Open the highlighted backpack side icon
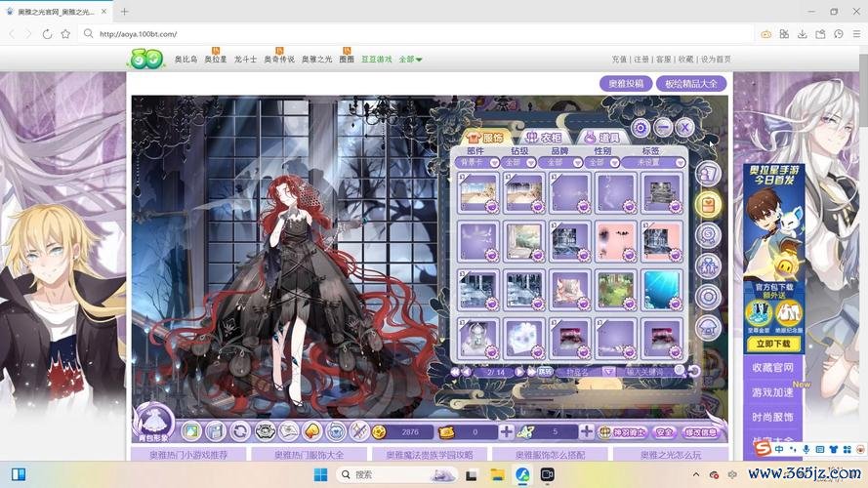 coord(708,204)
